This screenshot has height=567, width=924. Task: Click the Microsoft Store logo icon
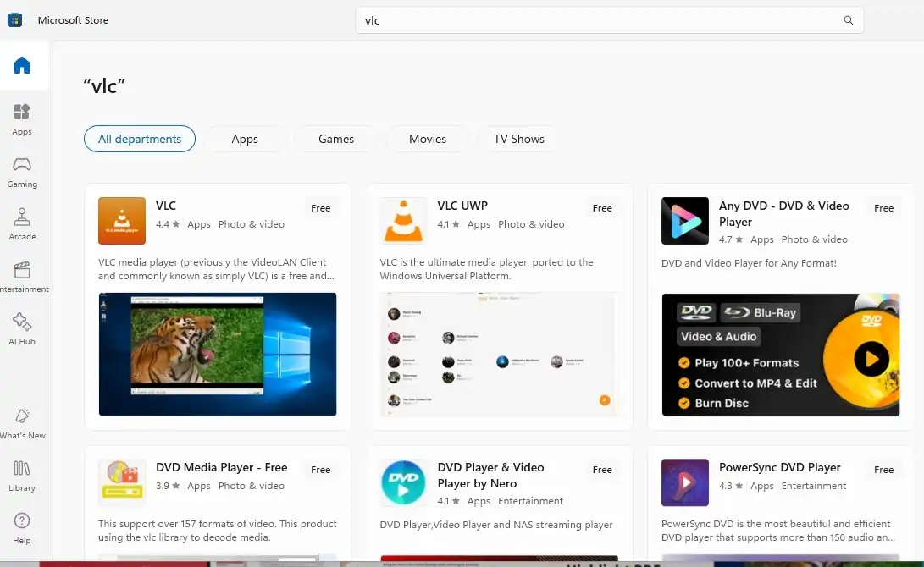tap(14, 20)
